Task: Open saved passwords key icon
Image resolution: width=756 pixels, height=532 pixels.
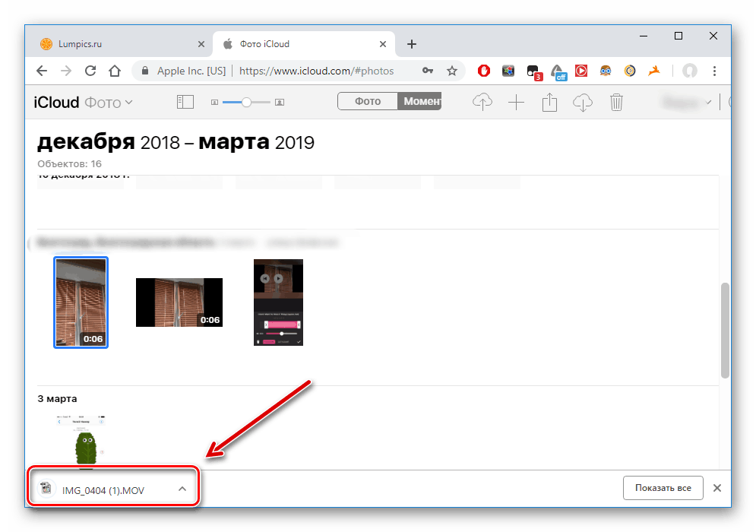Action: tap(428, 71)
